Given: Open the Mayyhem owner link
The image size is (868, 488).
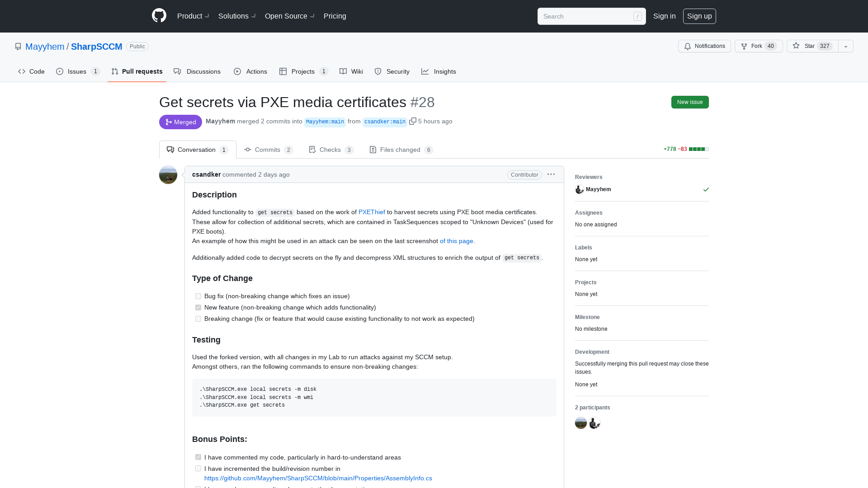Looking at the screenshot, I should (x=45, y=47).
